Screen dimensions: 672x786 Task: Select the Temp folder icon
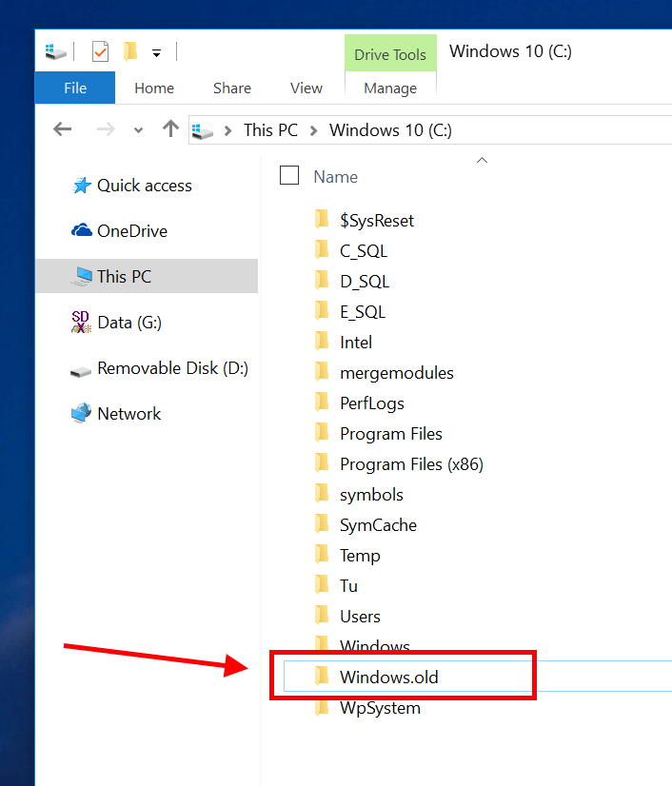pos(322,555)
